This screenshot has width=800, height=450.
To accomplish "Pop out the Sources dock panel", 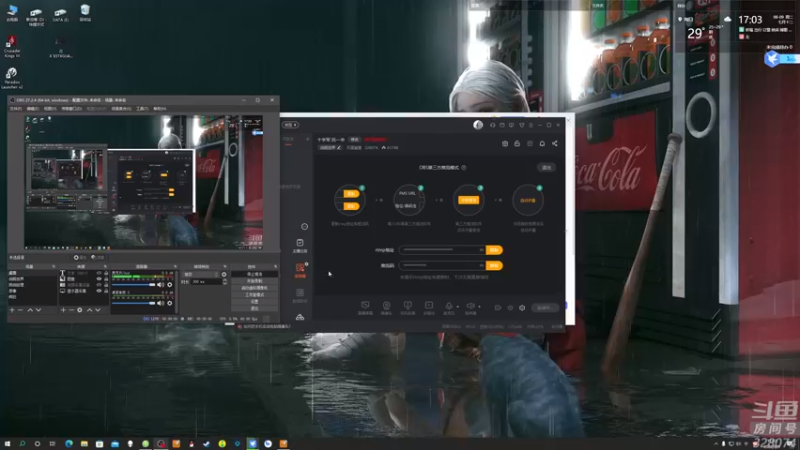I will click(x=105, y=266).
